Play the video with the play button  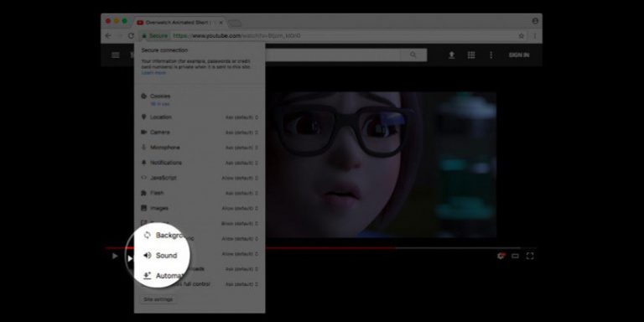coord(115,257)
